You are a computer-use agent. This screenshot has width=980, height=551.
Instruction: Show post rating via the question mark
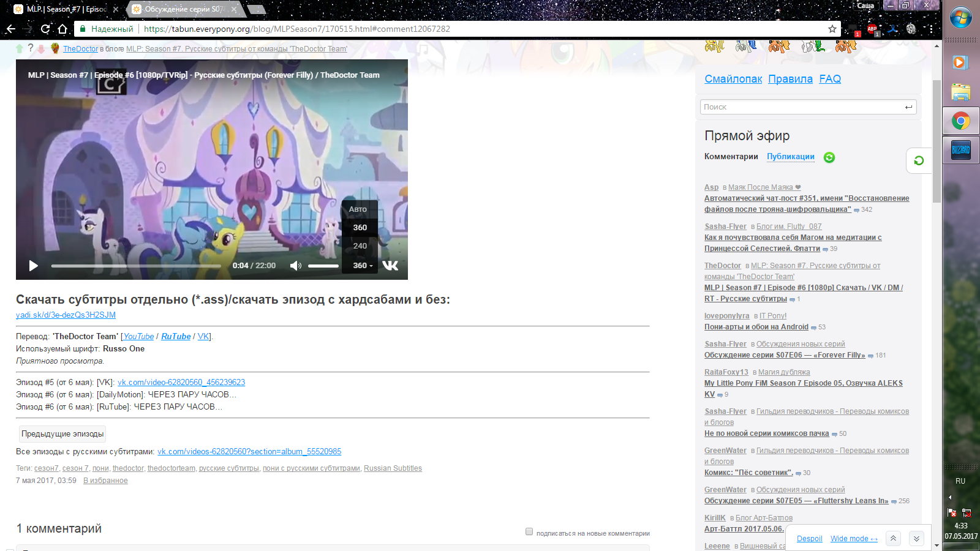[30, 48]
